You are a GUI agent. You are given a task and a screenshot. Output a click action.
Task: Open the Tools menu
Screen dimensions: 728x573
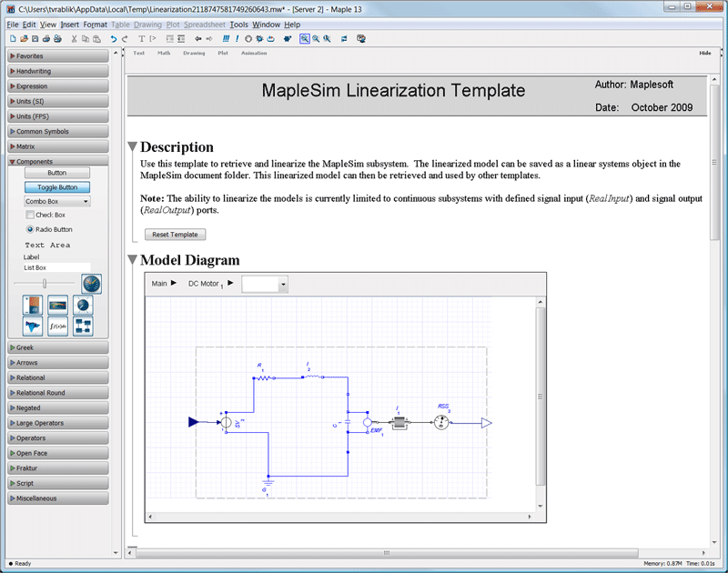[x=238, y=25]
